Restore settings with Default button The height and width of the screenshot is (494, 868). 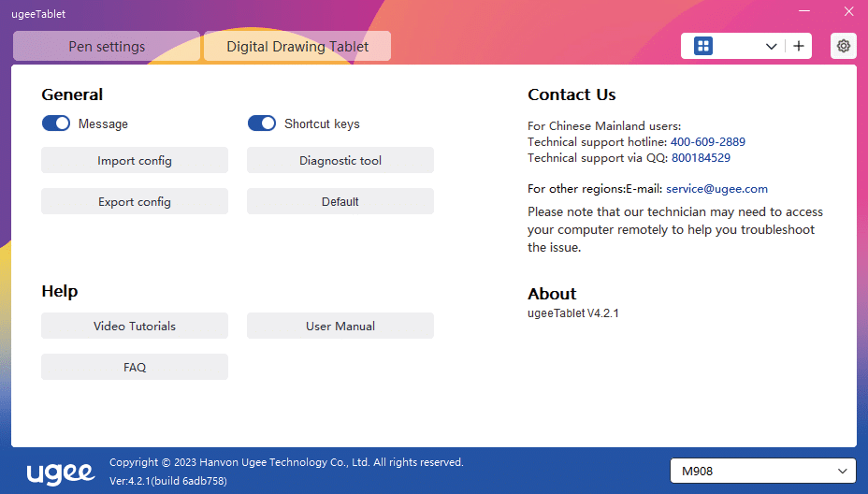(x=340, y=201)
